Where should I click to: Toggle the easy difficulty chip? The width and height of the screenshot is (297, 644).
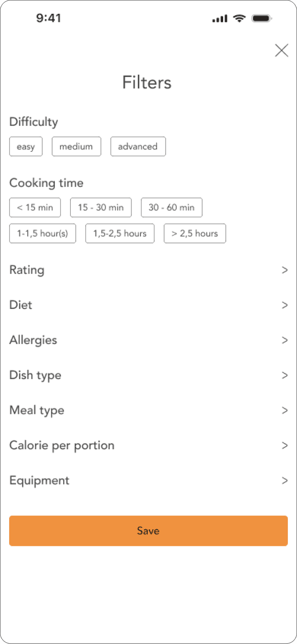point(26,146)
